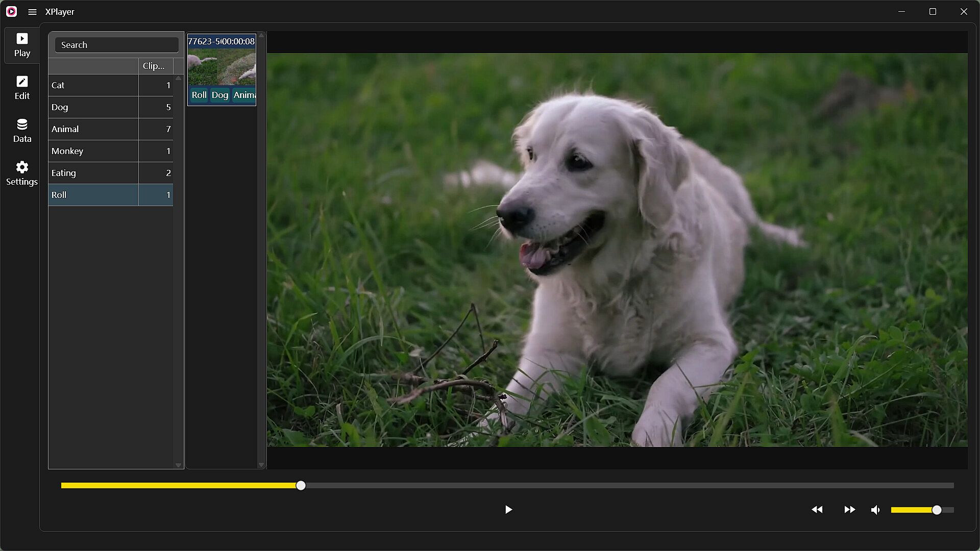
Task: Mute audio with the speaker icon
Action: (x=875, y=510)
